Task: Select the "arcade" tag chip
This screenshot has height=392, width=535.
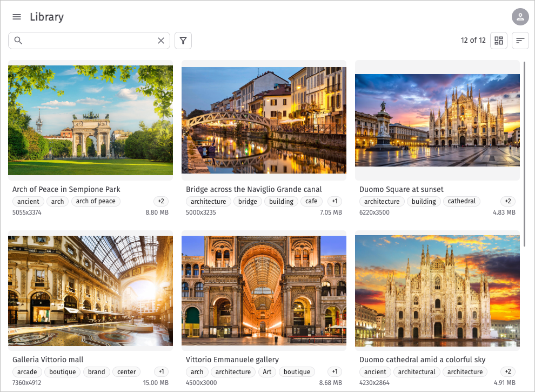Action: coord(27,371)
